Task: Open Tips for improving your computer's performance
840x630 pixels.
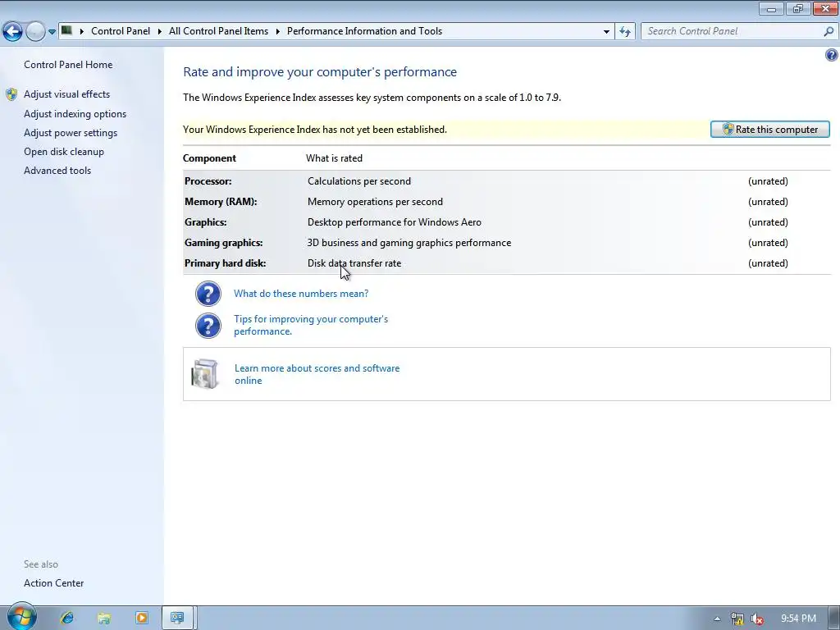Action: [x=311, y=325]
